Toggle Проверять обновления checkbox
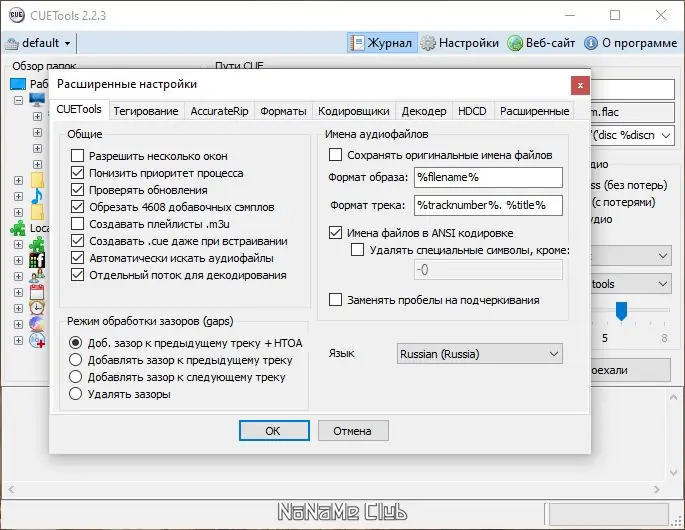The width and height of the screenshot is (685, 530). tap(77, 190)
